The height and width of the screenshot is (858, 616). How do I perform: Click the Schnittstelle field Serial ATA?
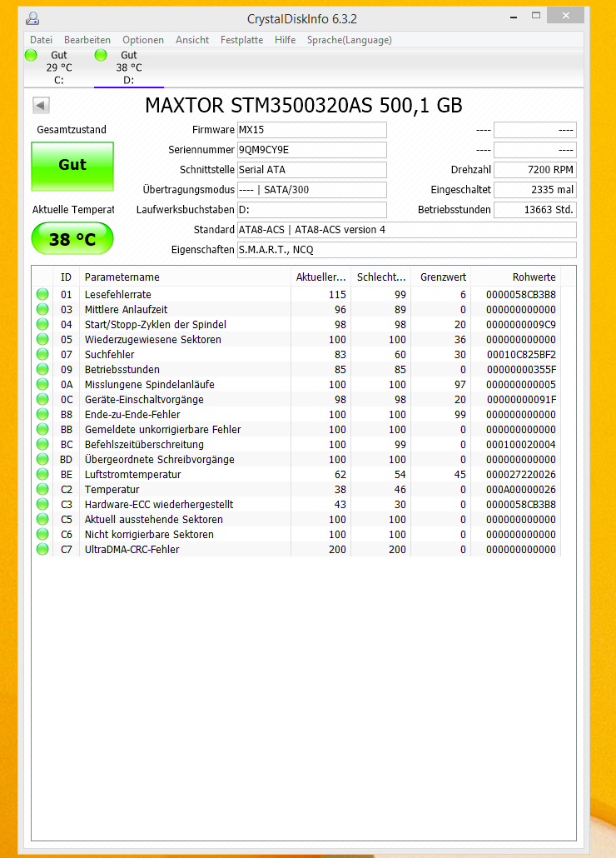tap(311, 170)
